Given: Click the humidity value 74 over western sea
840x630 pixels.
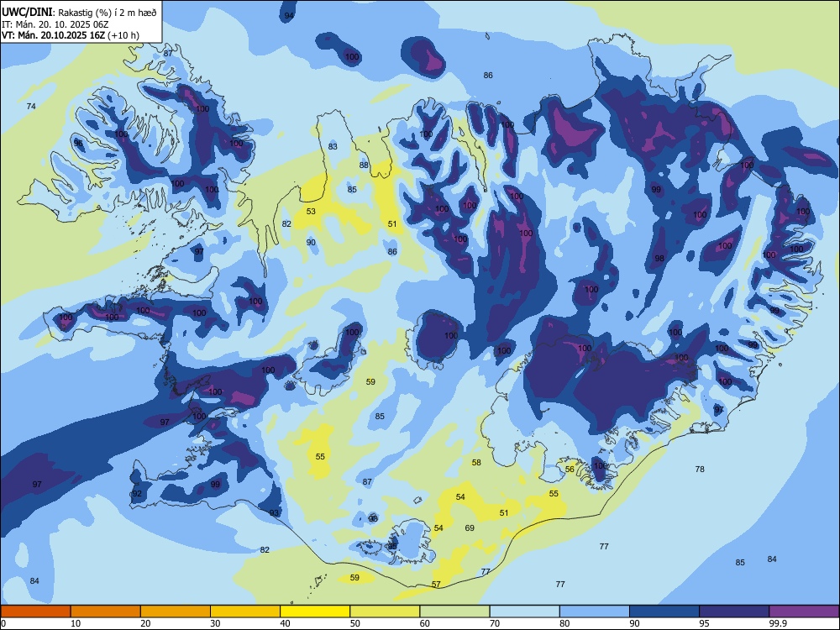Looking at the screenshot, I should click(31, 106).
